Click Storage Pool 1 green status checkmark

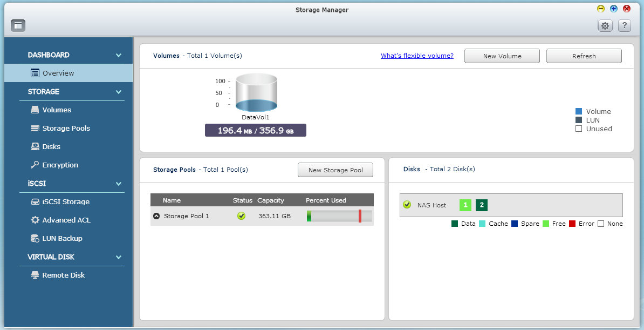(242, 216)
